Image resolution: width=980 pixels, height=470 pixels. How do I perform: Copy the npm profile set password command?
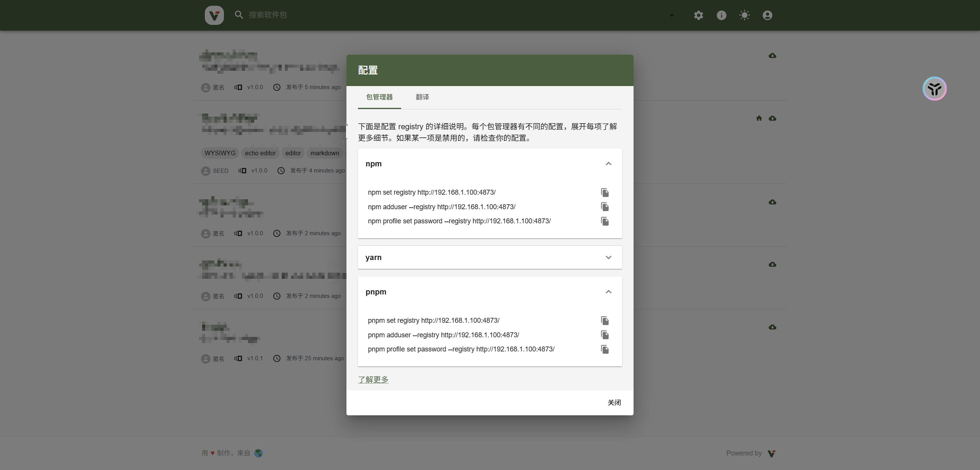tap(605, 221)
